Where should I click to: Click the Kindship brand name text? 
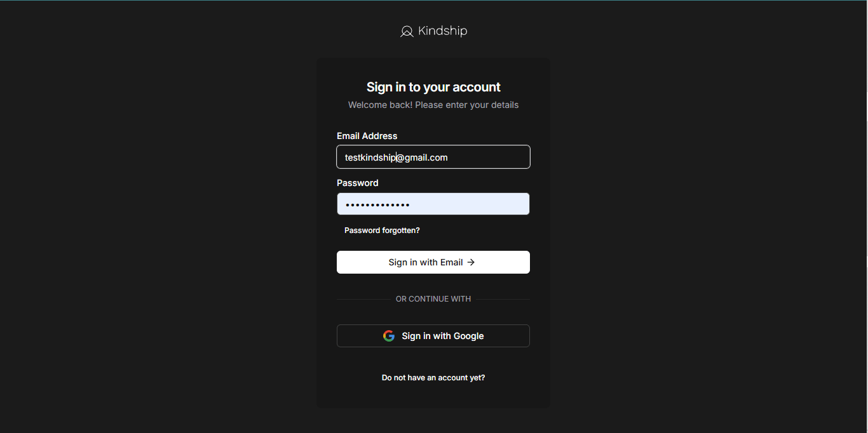[443, 30]
